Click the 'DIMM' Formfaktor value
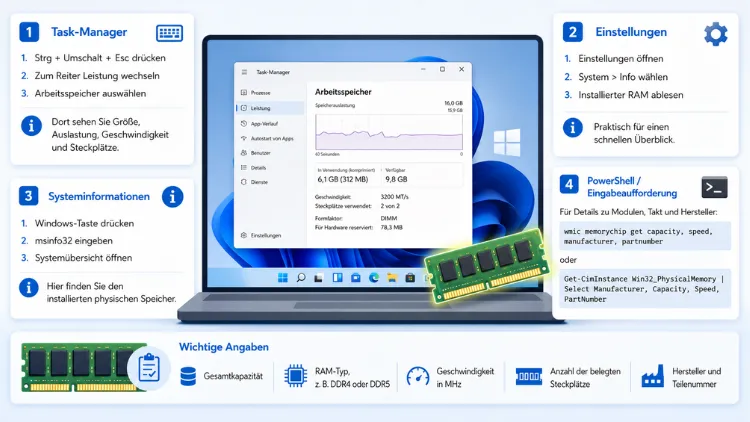 pyautogui.click(x=388, y=218)
